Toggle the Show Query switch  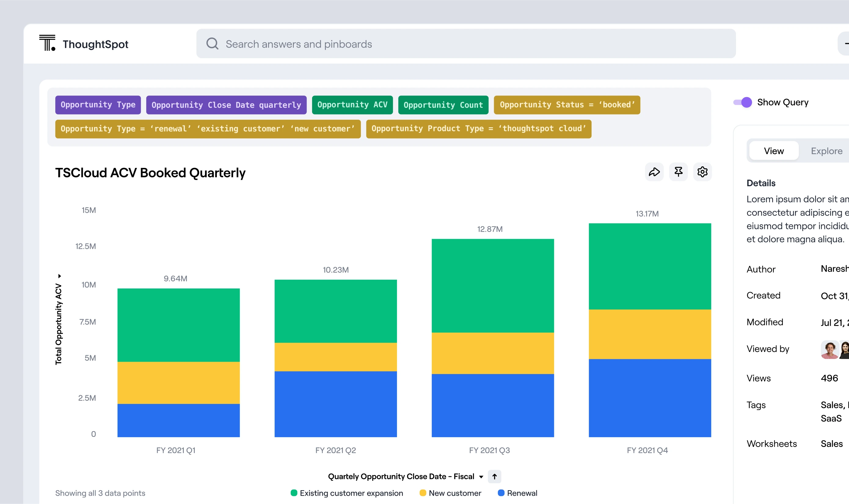pos(743,102)
